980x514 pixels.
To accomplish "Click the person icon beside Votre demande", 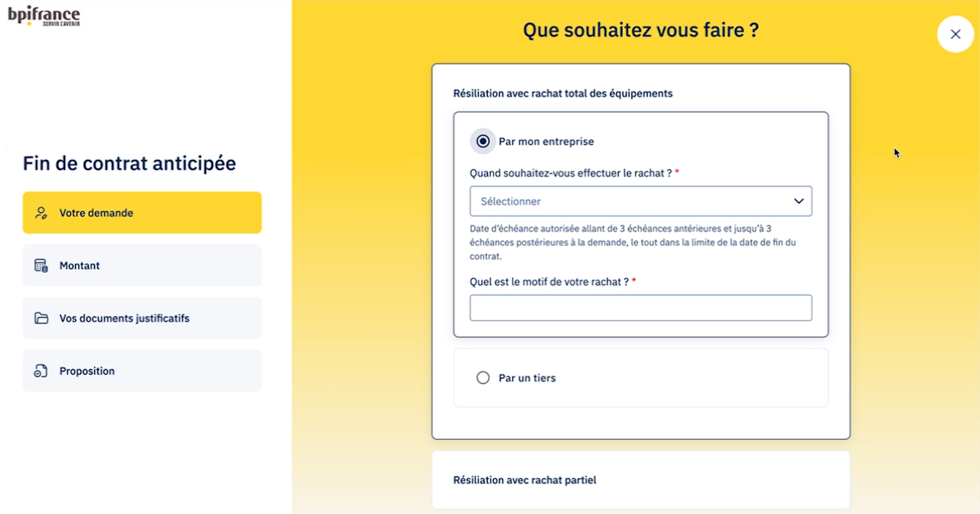I will (41, 213).
